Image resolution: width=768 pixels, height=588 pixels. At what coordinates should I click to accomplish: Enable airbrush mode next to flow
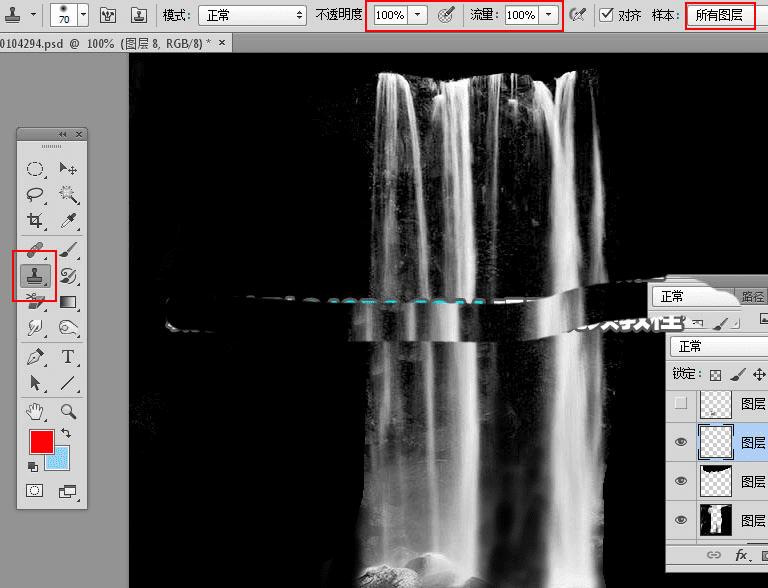point(578,15)
